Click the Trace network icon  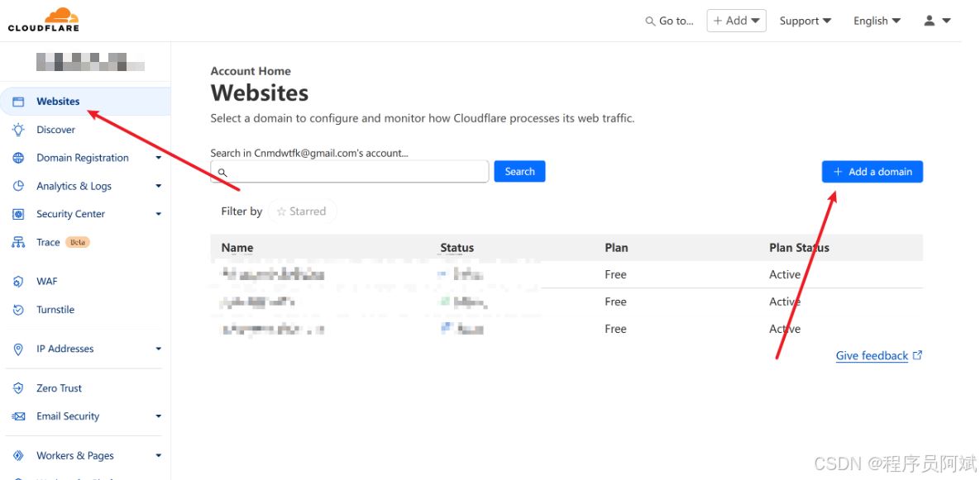[18, 242]
